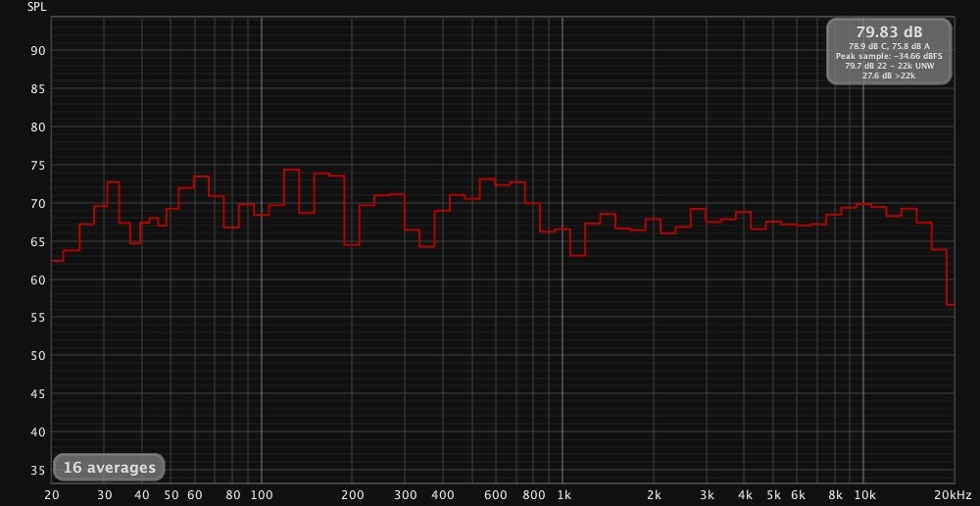Select the 79.83 dB SPL readout
The width and height of the screenshot is (980, 506).
click(x=889, y=32)
